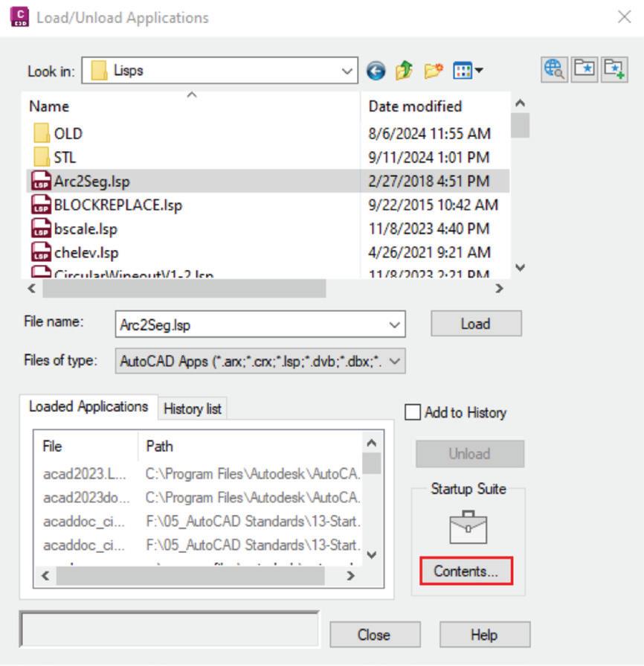Select the STL folder name
Image resolution: width=644 pixels, height=666 pixels.
pos(65,158)
